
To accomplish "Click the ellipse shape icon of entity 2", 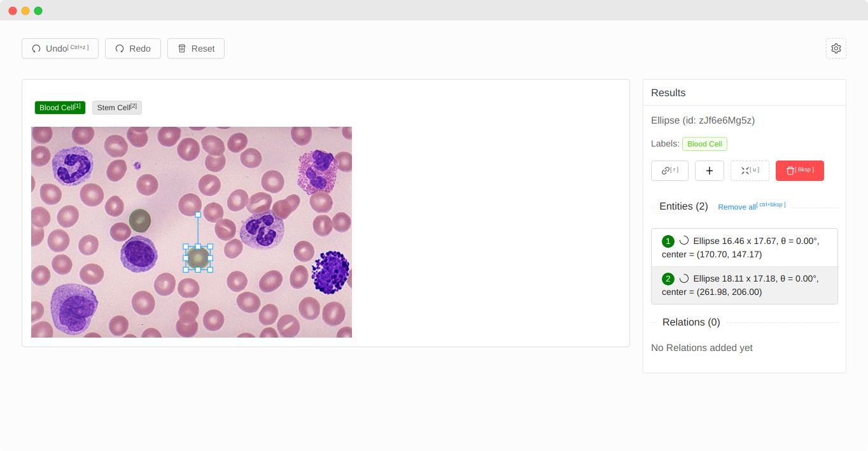I will click(x=684, y=279).
